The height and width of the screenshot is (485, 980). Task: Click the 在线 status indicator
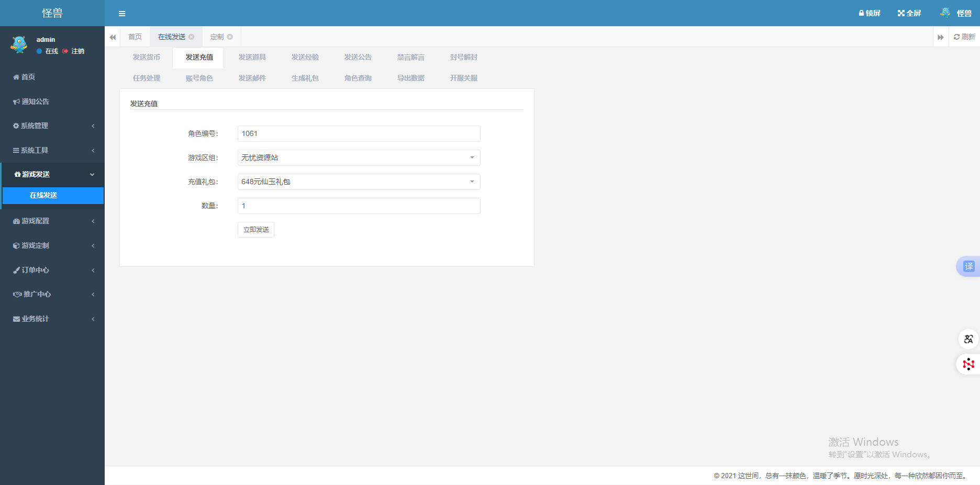(47, 51)
